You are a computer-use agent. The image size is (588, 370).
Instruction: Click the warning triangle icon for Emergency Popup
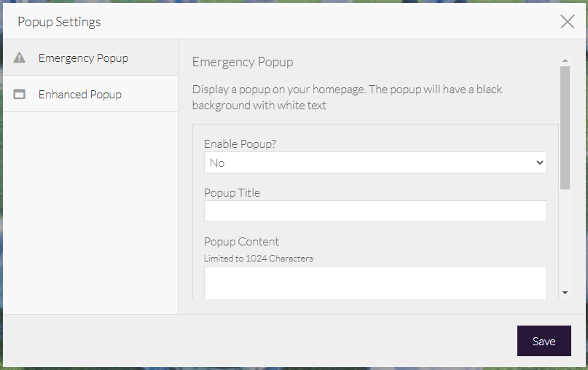pyautogui.click(x=20, y=58)
